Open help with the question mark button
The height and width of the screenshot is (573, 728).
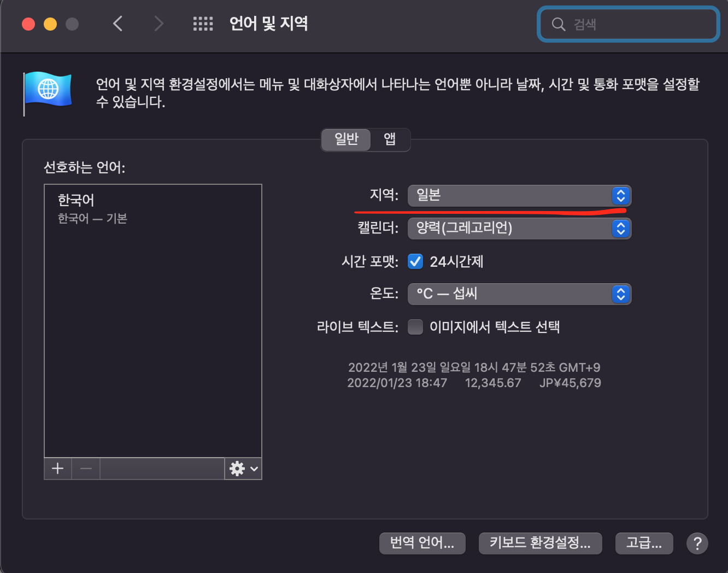point(697,543)
